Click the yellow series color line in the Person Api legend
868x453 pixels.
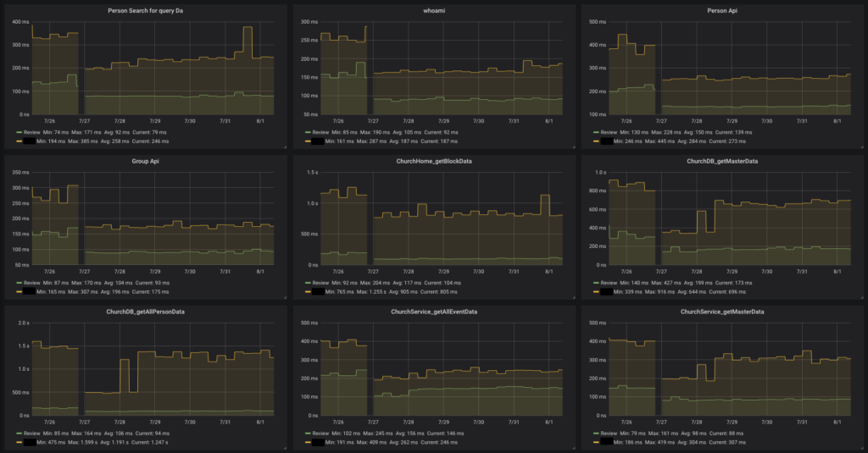[x=596, y=141]
